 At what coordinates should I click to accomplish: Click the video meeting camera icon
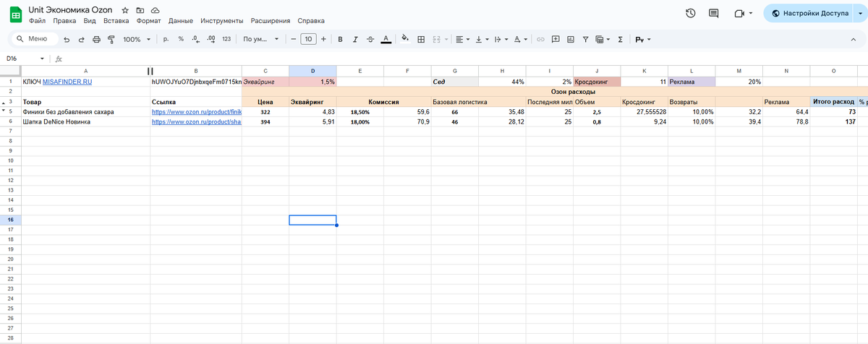tap(739, 13)
